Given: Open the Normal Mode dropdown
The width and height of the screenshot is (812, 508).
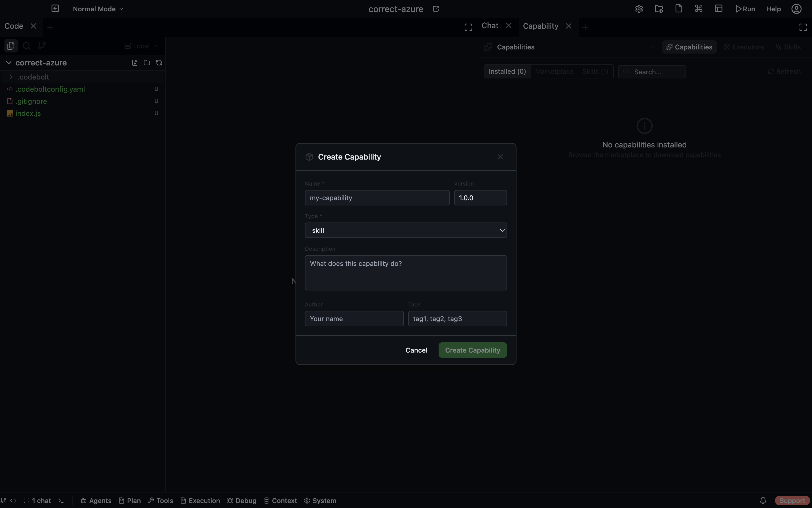Looking at the screenshot, I should [98, 9].
